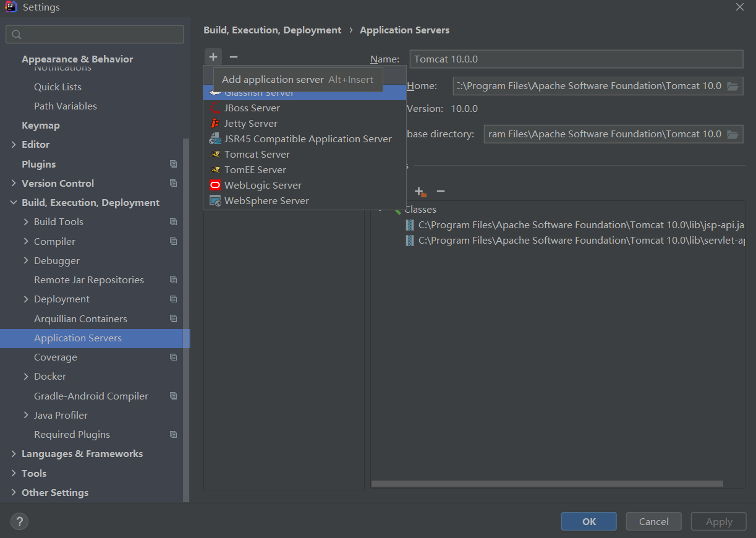Browse for Tomcat base directory folder icon

pyautogui.click(x=733, y=134)
